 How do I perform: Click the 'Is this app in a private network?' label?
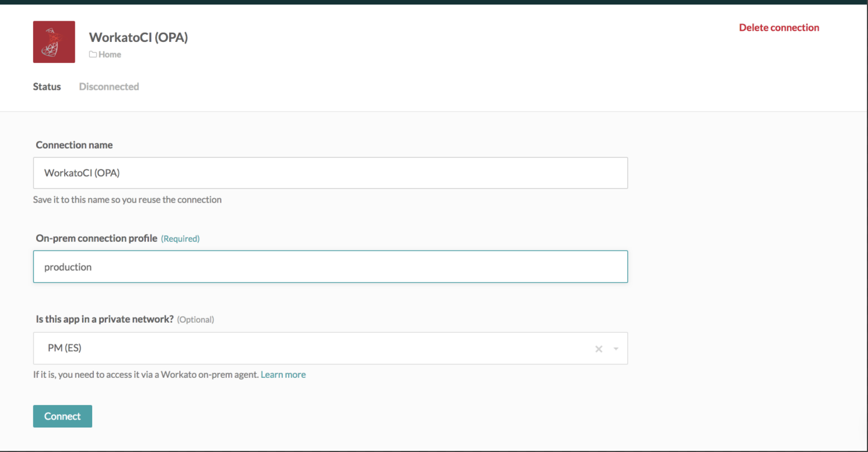pos(105,319)
